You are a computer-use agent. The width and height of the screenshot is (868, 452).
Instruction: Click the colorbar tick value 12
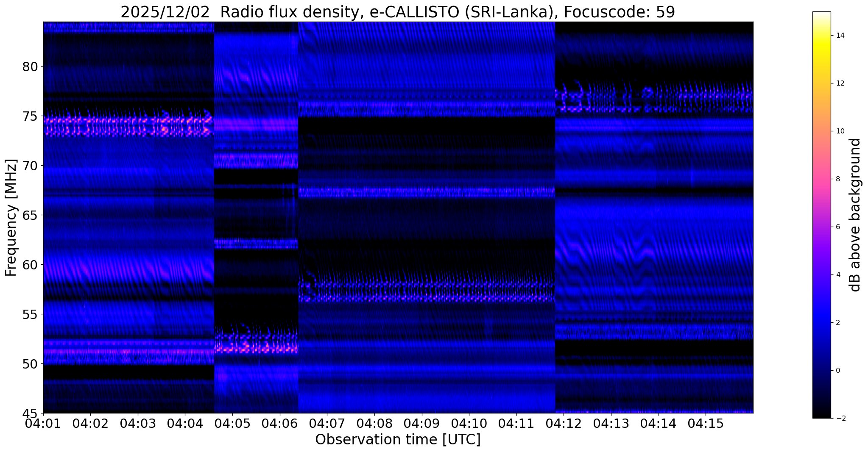point(840,83)
